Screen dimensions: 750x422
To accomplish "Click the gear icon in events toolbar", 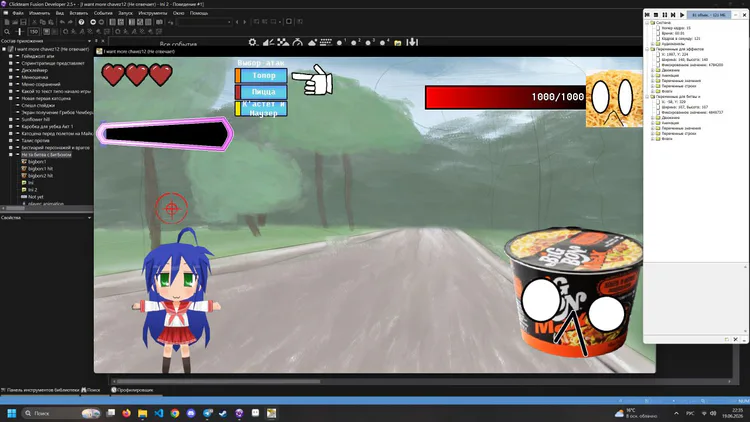I will (253, 43).
